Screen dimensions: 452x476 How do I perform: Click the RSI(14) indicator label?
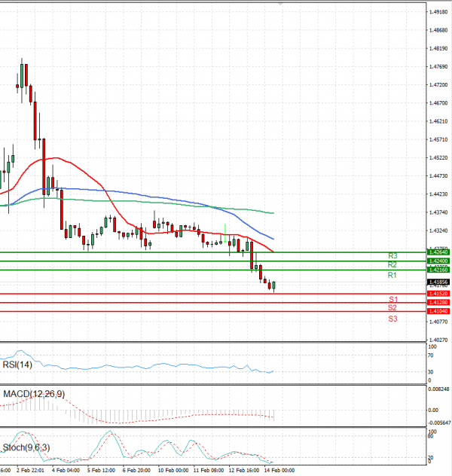click(17, 365)
